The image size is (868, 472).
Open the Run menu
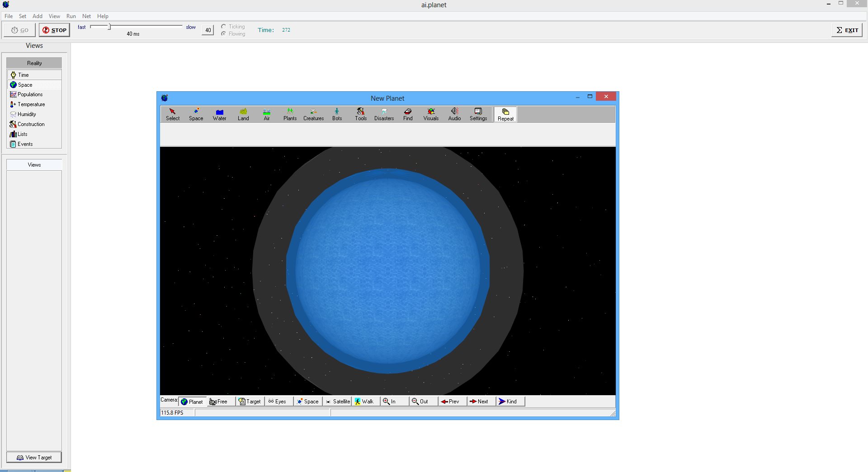point(71,16)
